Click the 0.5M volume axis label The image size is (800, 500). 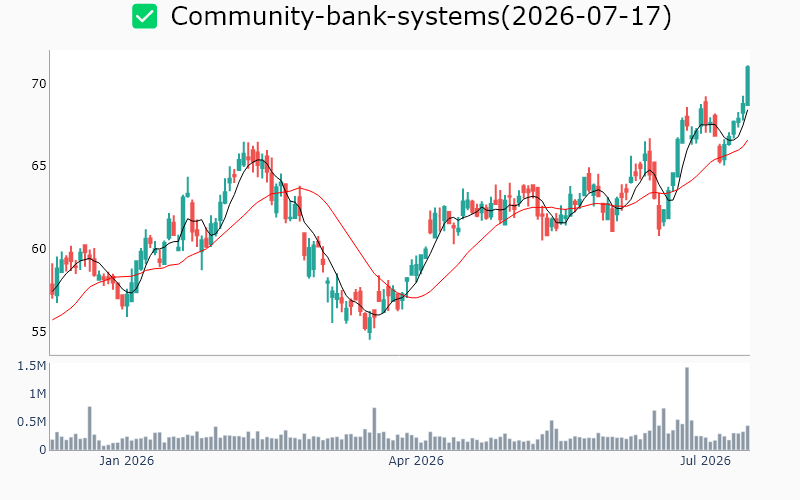32,422
